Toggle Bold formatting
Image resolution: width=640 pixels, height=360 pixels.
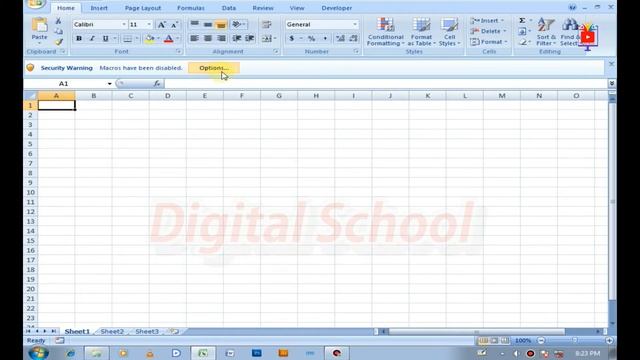79,38
